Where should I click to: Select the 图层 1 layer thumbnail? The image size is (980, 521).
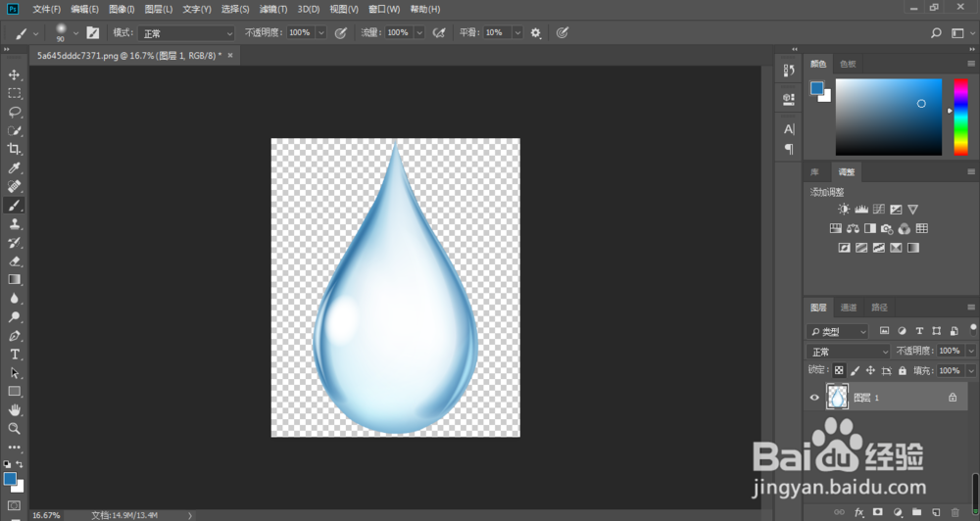pos(837,398)
